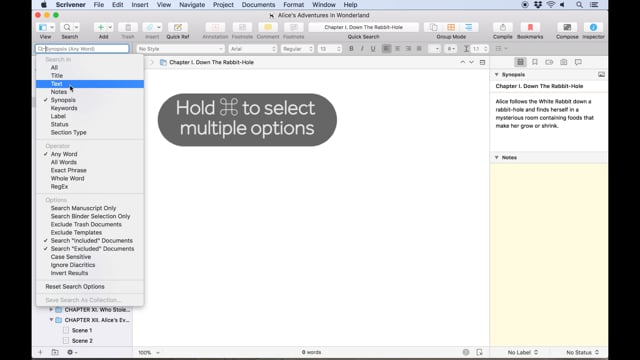The height and width of the screenshot is (360, 640).
Task: Open Inspector Snapshots tab icon
Action: 564,62
